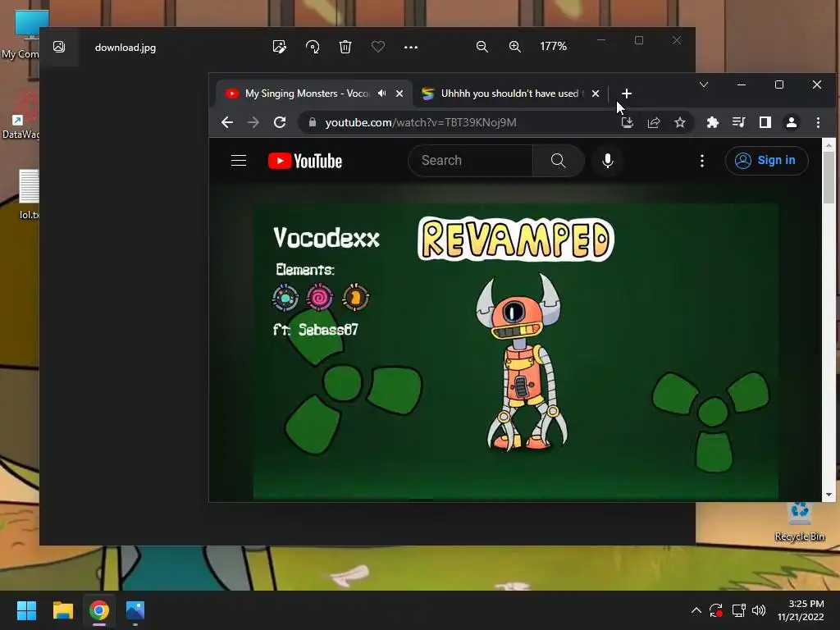The width and height of the screenshot is (840, 630).
Task: Click the YouTube Search field
Action: tap(470, 160)
